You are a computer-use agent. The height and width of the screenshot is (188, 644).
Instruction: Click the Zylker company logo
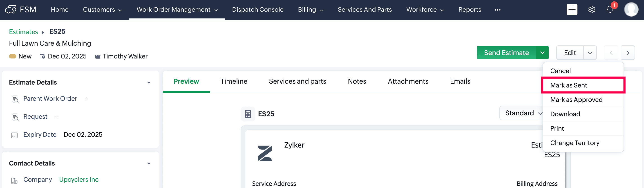264,153
